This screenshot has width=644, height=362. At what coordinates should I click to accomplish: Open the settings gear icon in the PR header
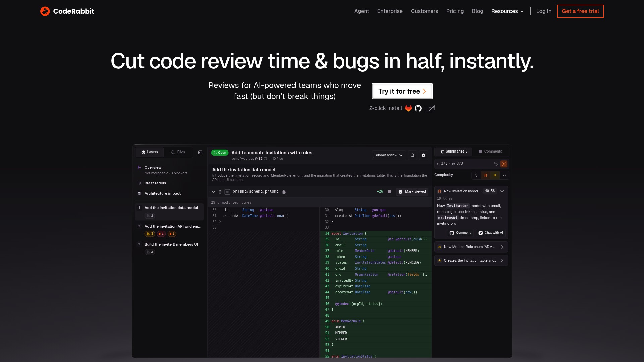[424, 155]
